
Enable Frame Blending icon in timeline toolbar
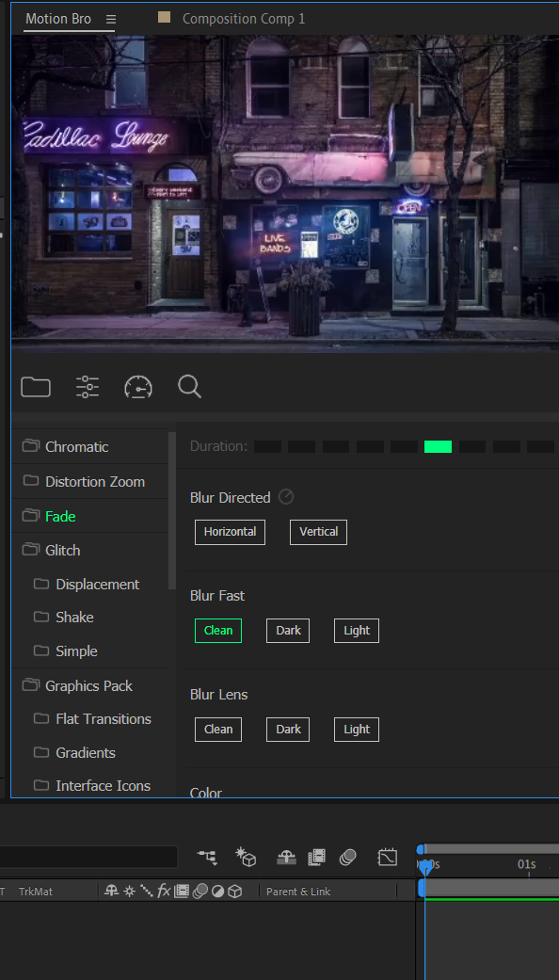(317, 857)
